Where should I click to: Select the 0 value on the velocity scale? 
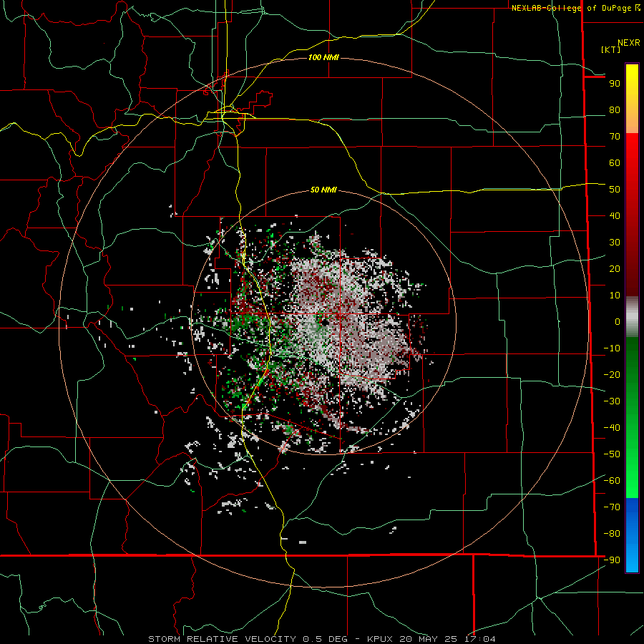click(x=618, y=322)
